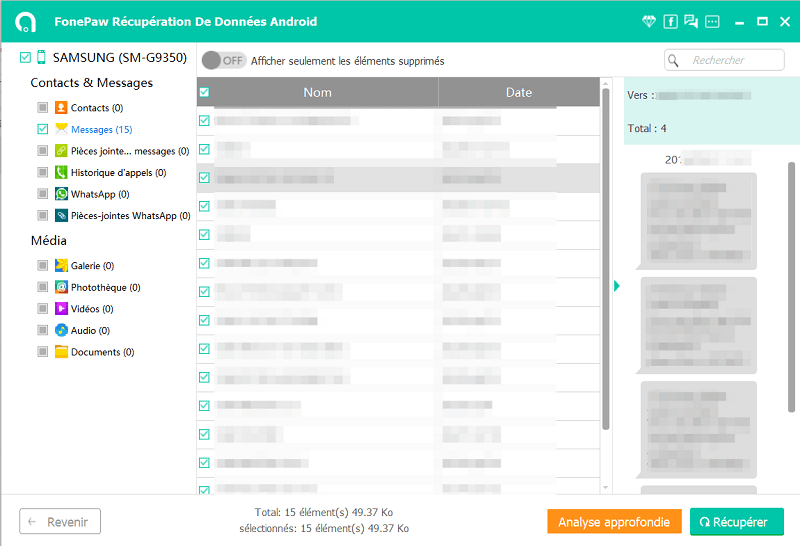Toggle the select-all checkbox in table header
Viewport: 800px width, 546px height.
point(204,92)
